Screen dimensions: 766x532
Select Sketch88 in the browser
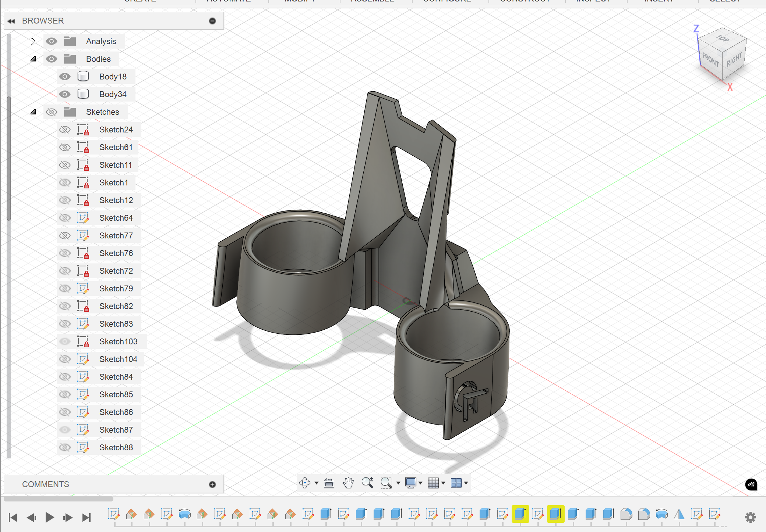coord(116,447)
